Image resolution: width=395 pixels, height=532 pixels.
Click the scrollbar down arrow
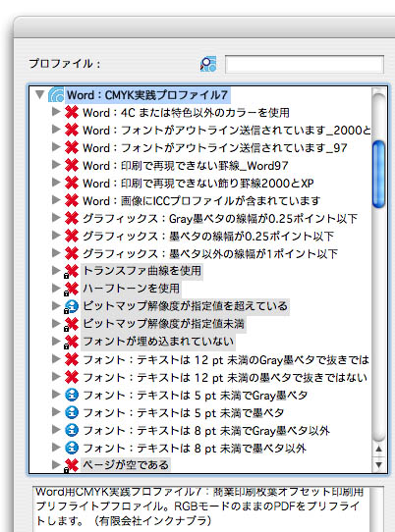point(378,464)
